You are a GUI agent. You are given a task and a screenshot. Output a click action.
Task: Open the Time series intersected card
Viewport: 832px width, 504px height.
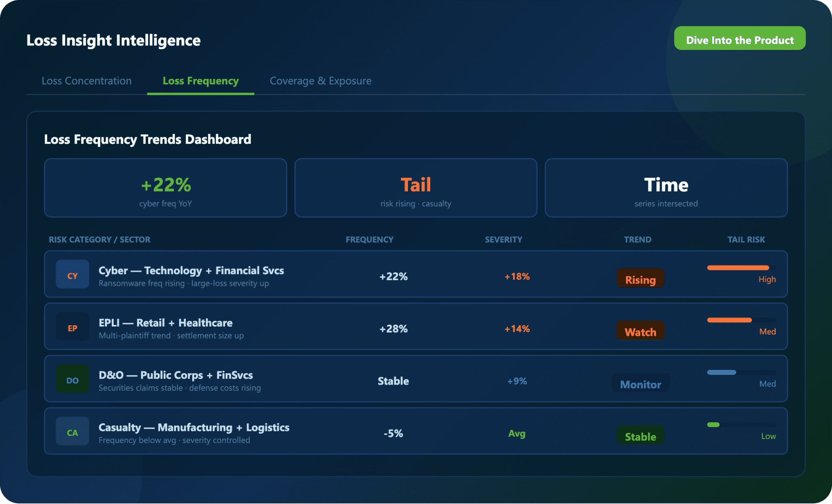tap(666, 188)
